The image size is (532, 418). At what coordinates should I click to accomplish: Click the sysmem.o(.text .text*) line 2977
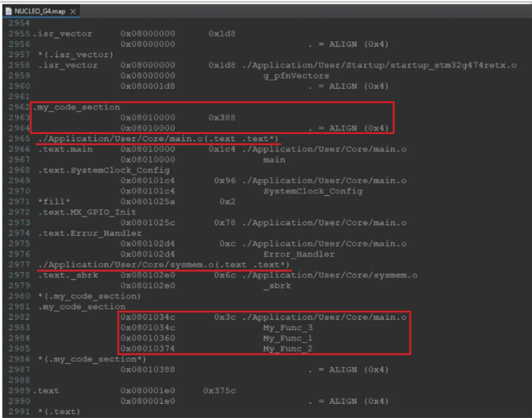coord(164,265)
